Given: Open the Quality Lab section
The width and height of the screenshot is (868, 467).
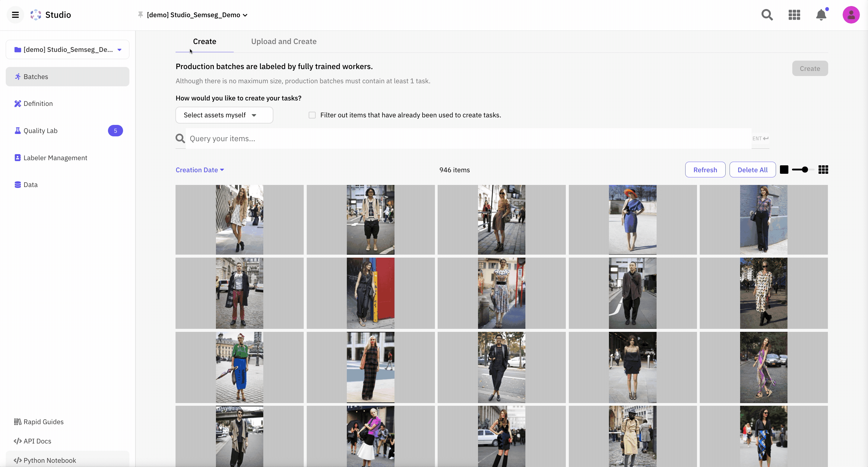Looking at the screenshot, I should pos(40,131).
